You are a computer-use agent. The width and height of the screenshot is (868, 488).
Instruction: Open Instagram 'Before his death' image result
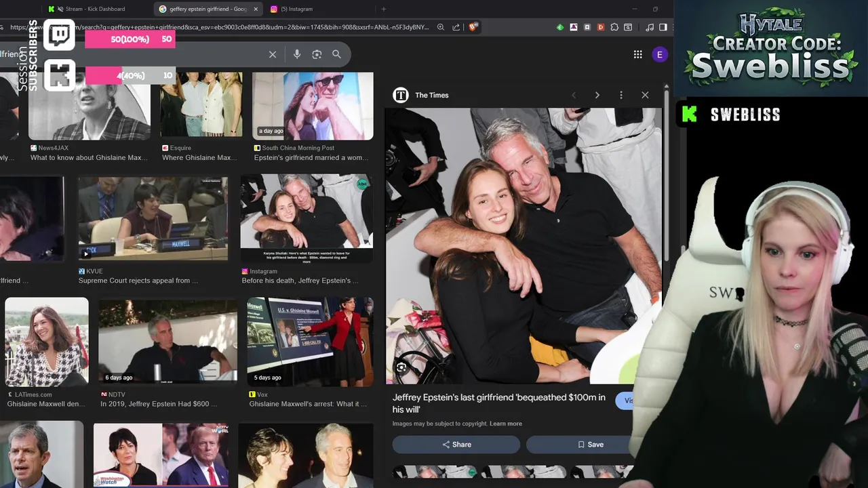point(307,218)
